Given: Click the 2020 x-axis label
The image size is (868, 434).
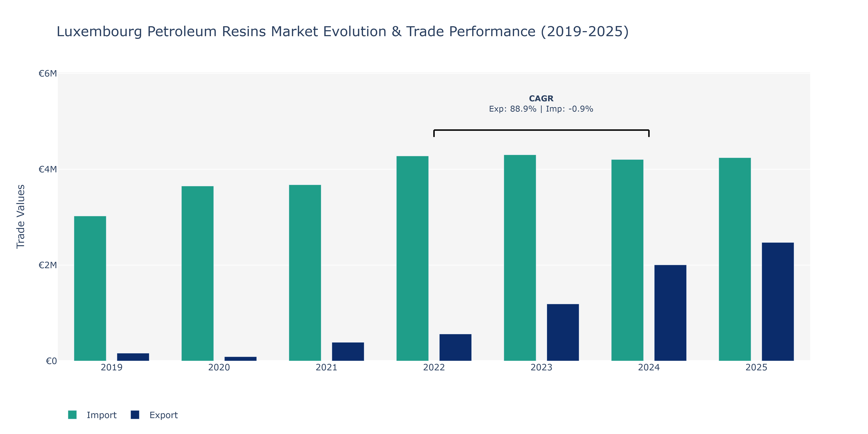Looking at the screenshot, I should coord(219,367).
